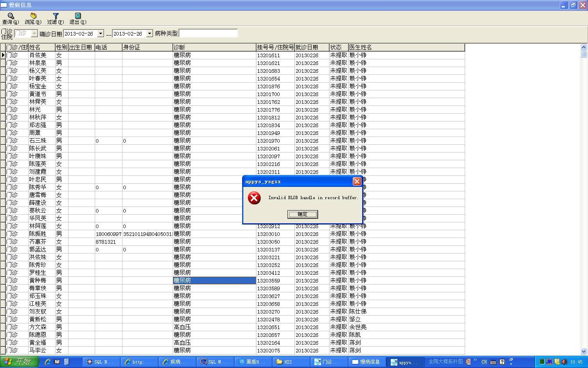The image size is (588, 368).
Task: Open Internet Explorer from quick launch
Action: tap(48, 362)
